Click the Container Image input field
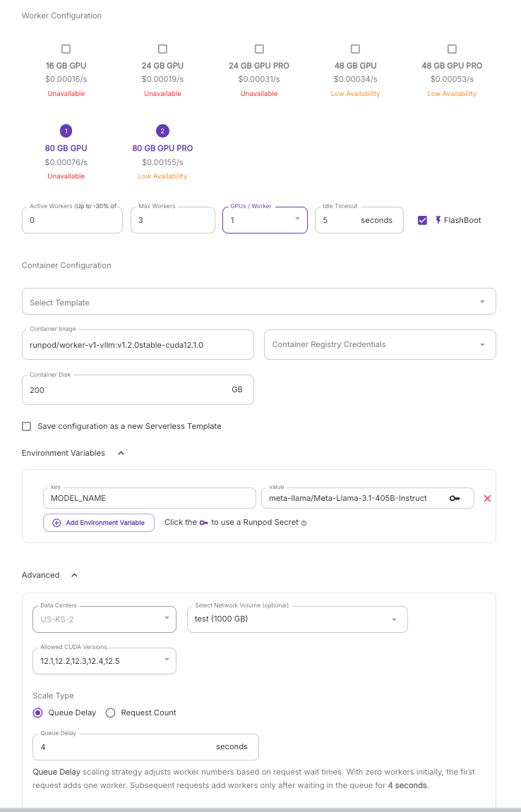This screenshot has width=521, height=812. click(x=138, y=345)
